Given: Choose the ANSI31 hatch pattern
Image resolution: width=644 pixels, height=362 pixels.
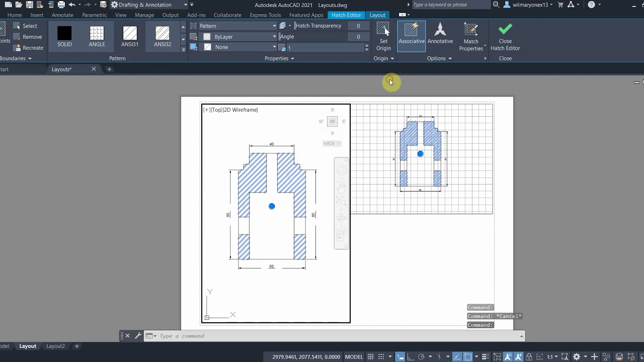Looking at the screenshot, I should [x=130, y=37].
